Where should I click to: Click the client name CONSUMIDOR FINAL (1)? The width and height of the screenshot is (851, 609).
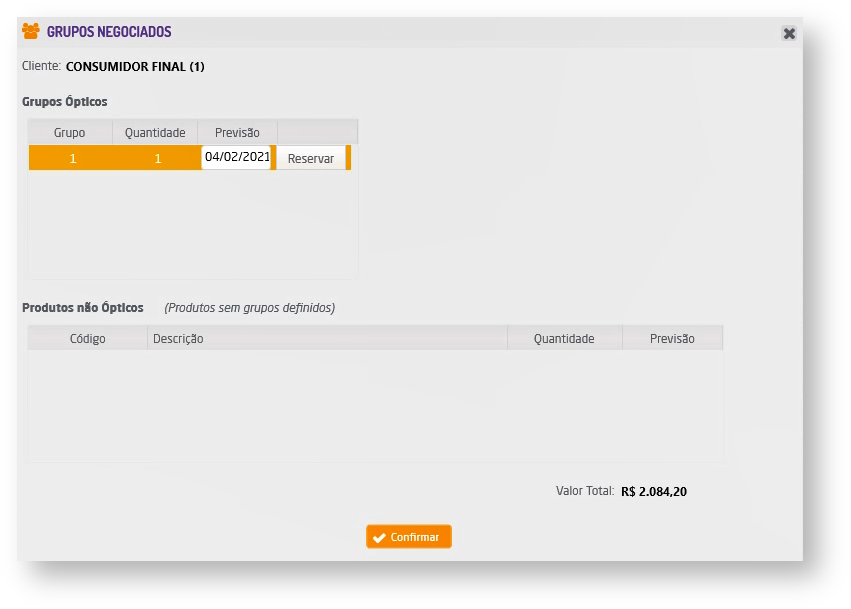coord(135,67)
